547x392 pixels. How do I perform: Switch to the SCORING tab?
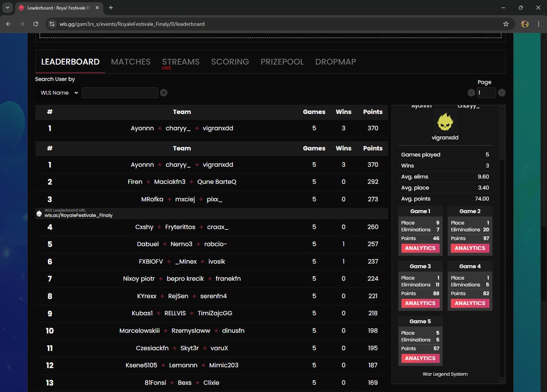click(x=230, y=62)
